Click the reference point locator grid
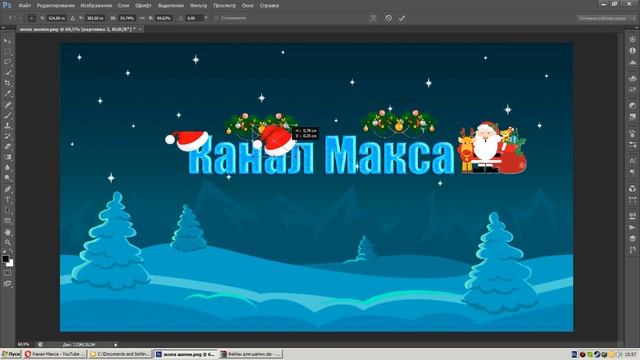The width and height of the screenshot is (640, 360). pyautogui.click(x=31, y=18)
